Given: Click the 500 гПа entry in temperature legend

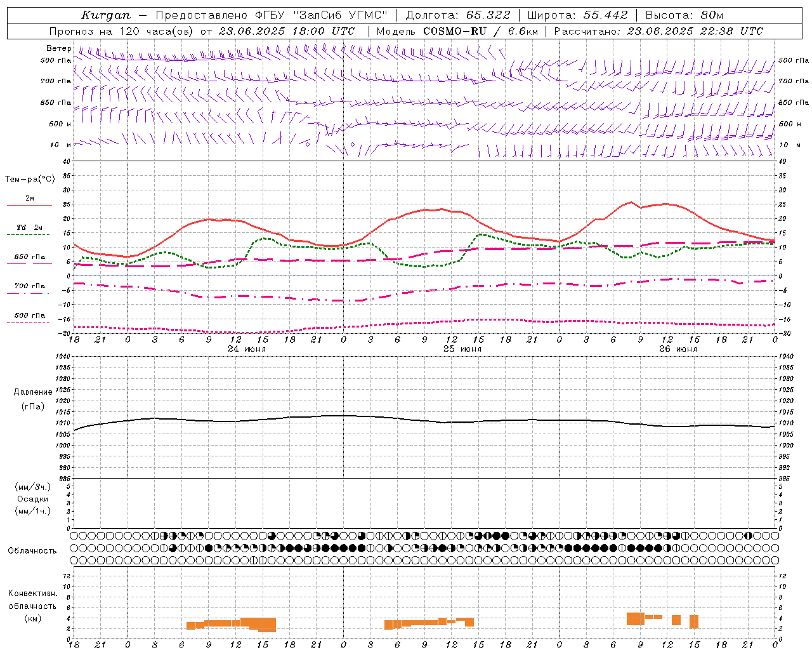Looking at the screenshot, I should click(30, 315).
